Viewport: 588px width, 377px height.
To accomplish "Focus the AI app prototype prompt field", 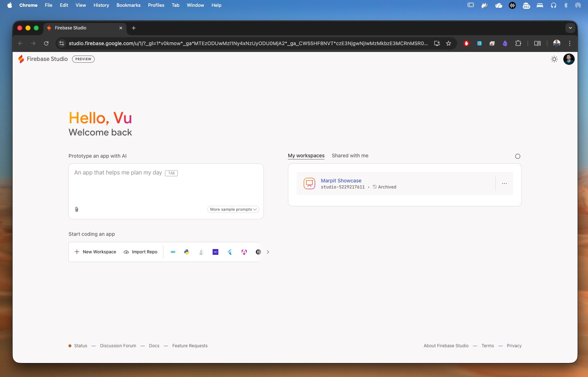I will [166, 186].
